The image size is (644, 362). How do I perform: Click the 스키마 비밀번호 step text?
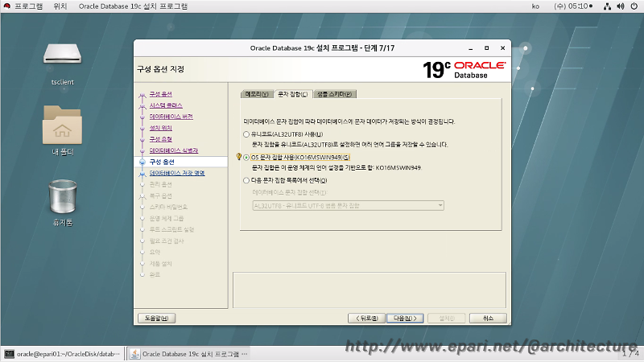tap(168, 207)
